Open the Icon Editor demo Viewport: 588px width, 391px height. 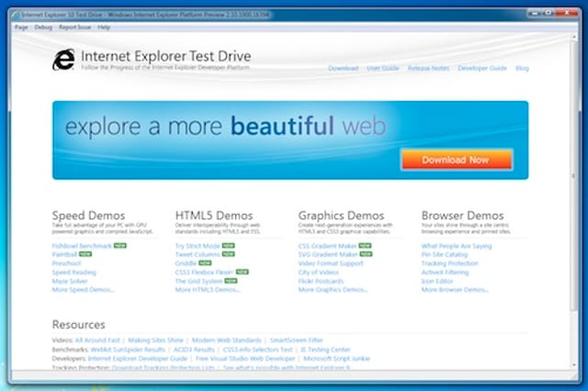click(437, 281)
